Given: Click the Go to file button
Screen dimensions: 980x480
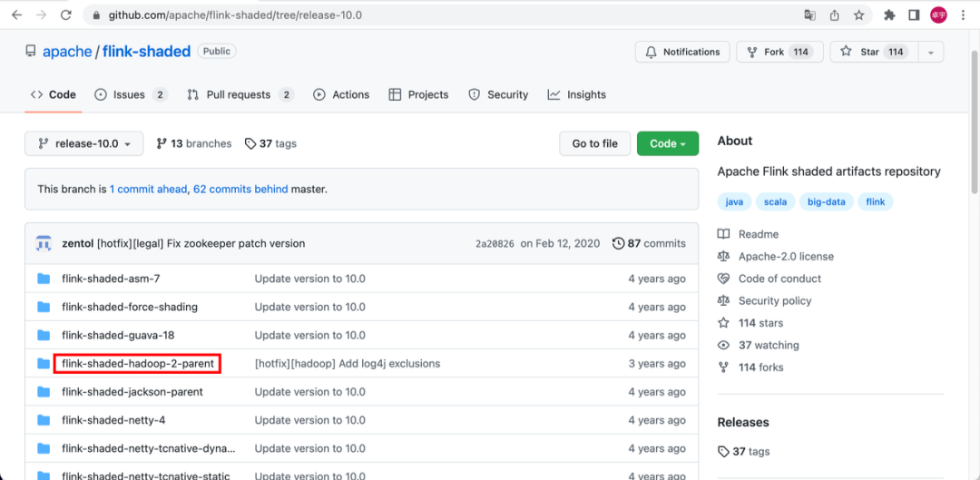Looking at the screenshot, I should click(x=594, y=143).
